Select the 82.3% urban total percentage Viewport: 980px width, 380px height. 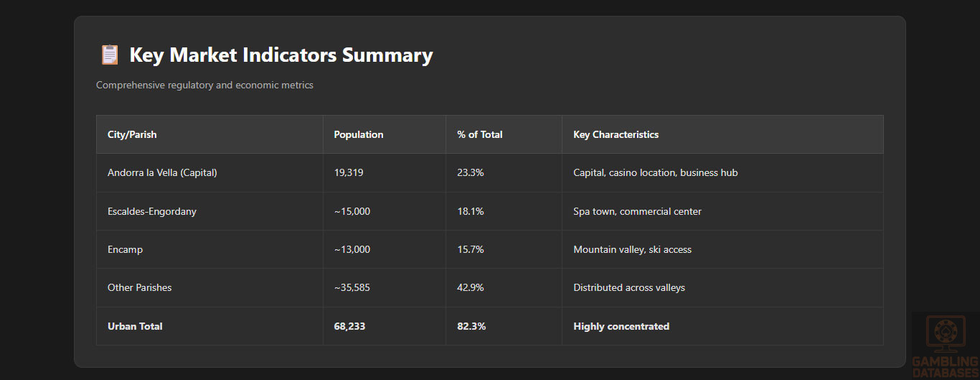[x=471, y=326]
